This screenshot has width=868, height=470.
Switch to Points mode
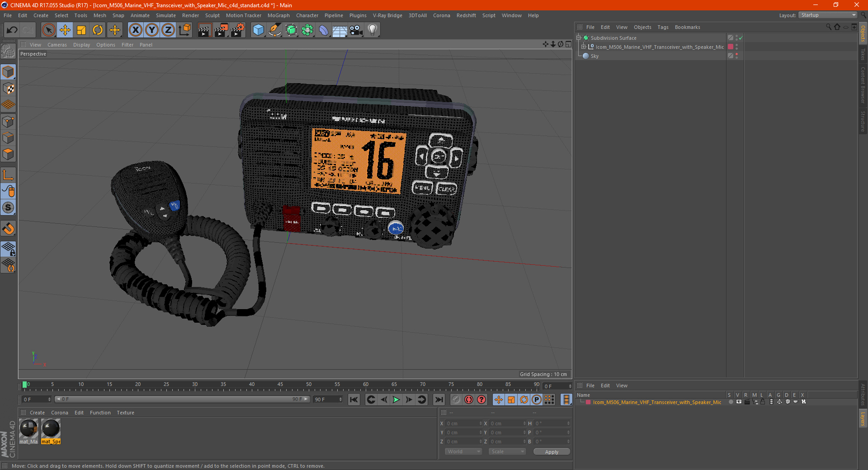[x=8, y=122]
